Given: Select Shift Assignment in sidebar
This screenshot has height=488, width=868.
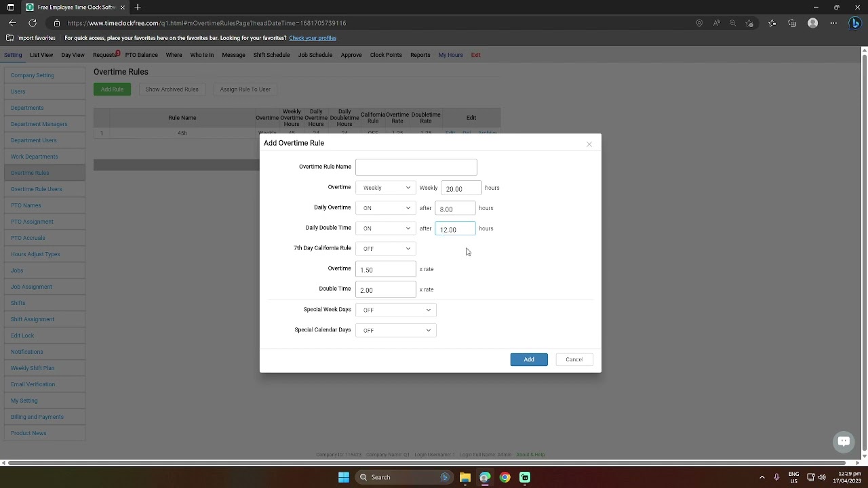Looking at the screenshot, I should tap(45, 319).
